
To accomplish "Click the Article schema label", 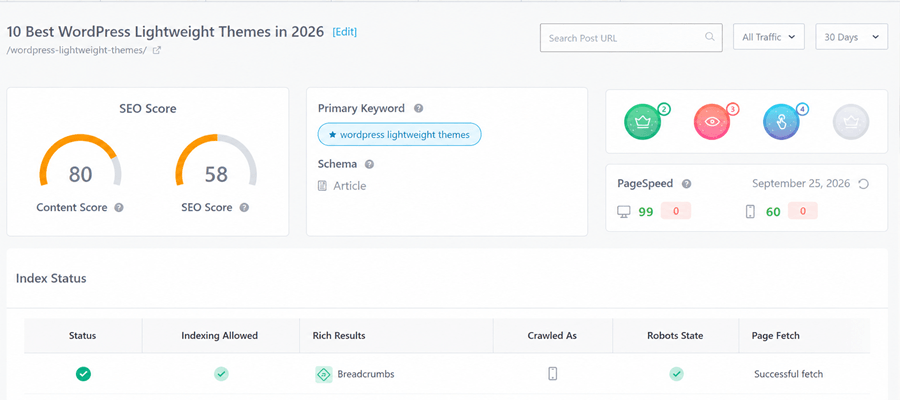I will tap(350, 186).
